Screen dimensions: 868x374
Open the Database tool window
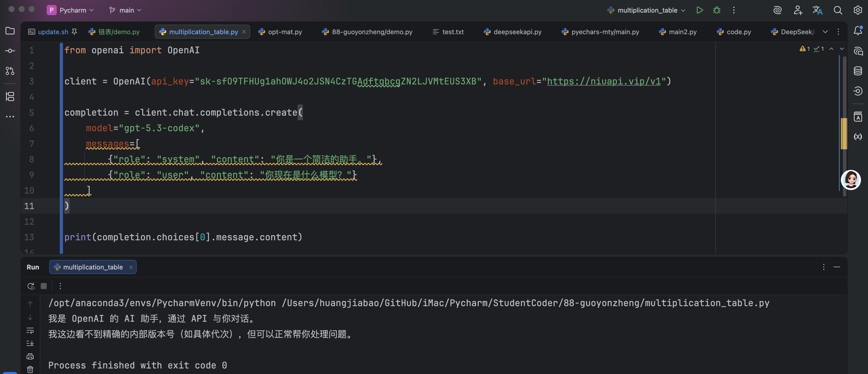[857, 71]
